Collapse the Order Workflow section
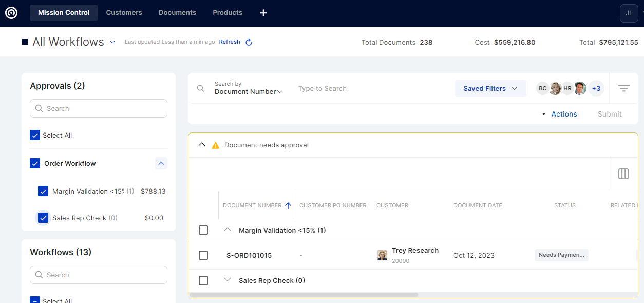Image resolution: width=644 pixels, height=303 pixels. click(161, 163)
